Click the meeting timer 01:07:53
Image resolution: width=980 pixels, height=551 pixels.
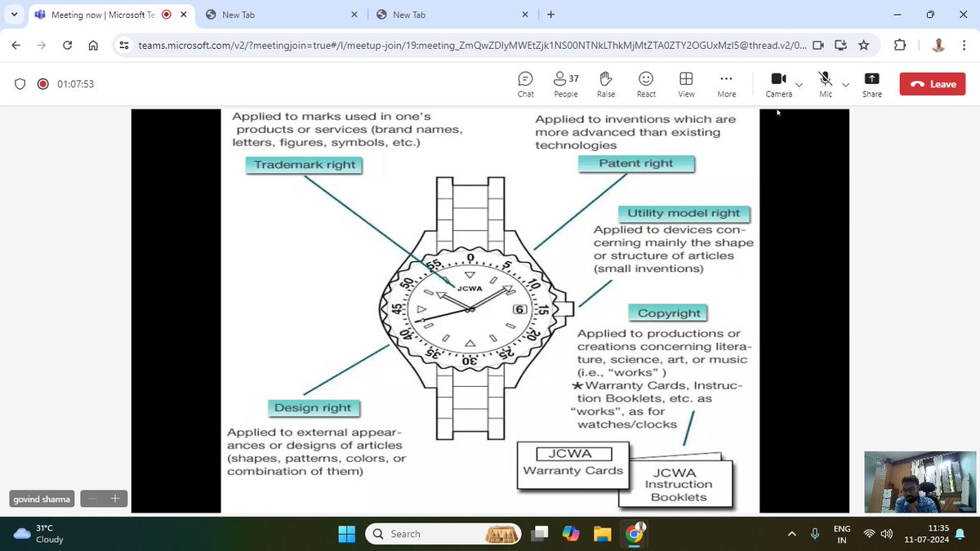[x=75, y=84]
